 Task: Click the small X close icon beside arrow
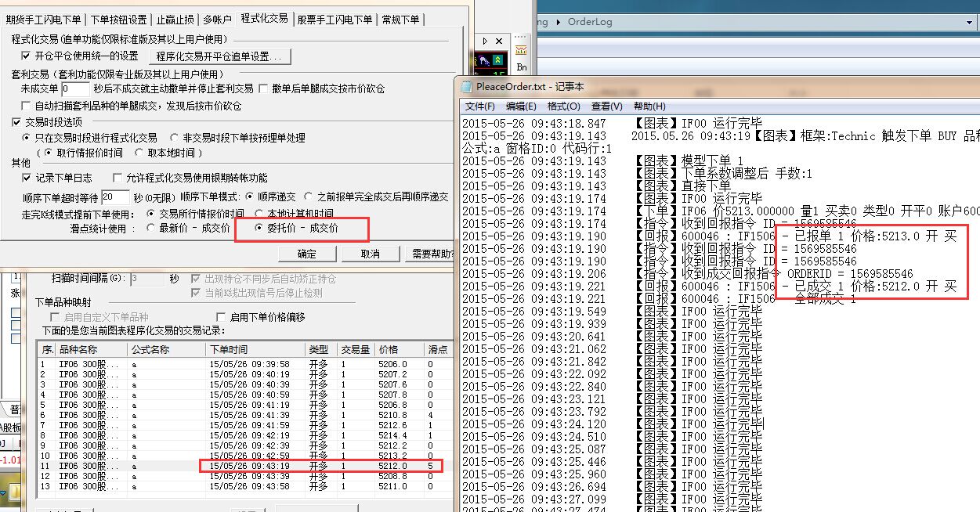pyautogui.click(x=498, y=41)
